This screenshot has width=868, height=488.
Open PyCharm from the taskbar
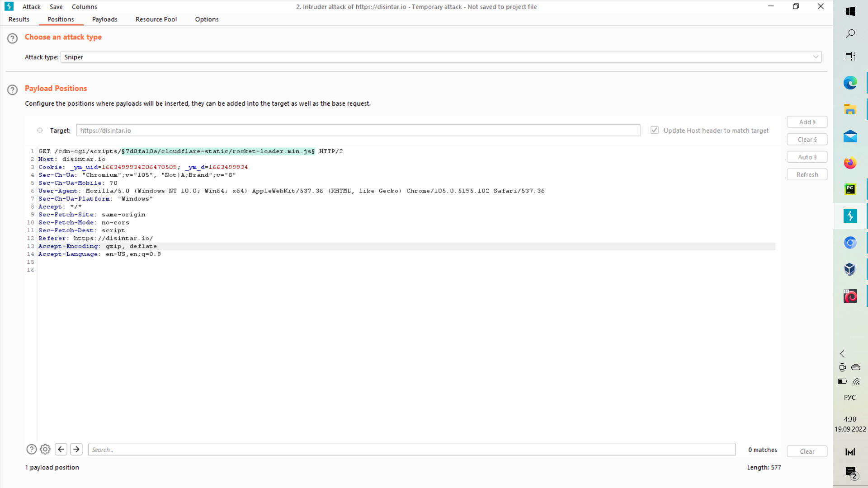(850, 190)
